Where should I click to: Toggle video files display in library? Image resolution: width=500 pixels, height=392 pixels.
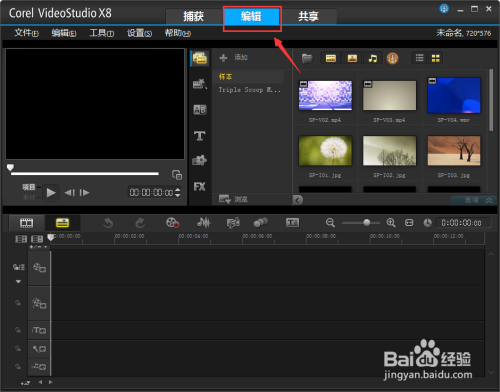point(331,58)
